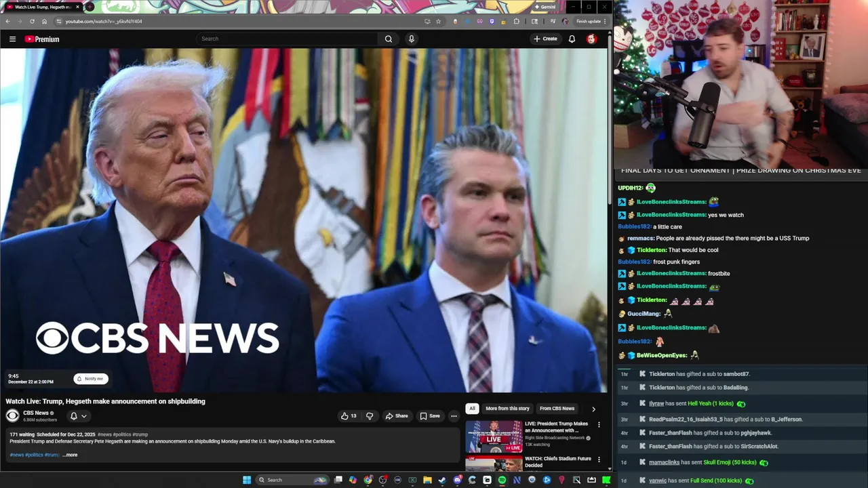The height and width of the screenshot is (488, 868).
Task: Click ReadPsalm22_16_Isaiah53_5 gift event name
Action: (686, 420)
